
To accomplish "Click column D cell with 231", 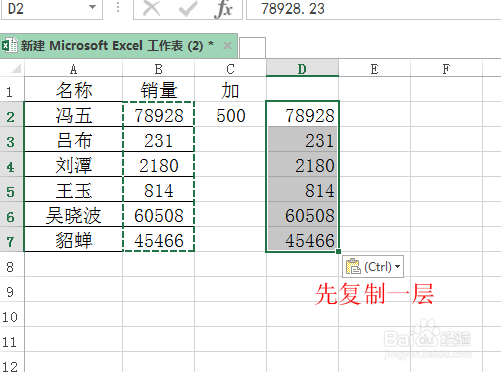I will tap(302, 139).
